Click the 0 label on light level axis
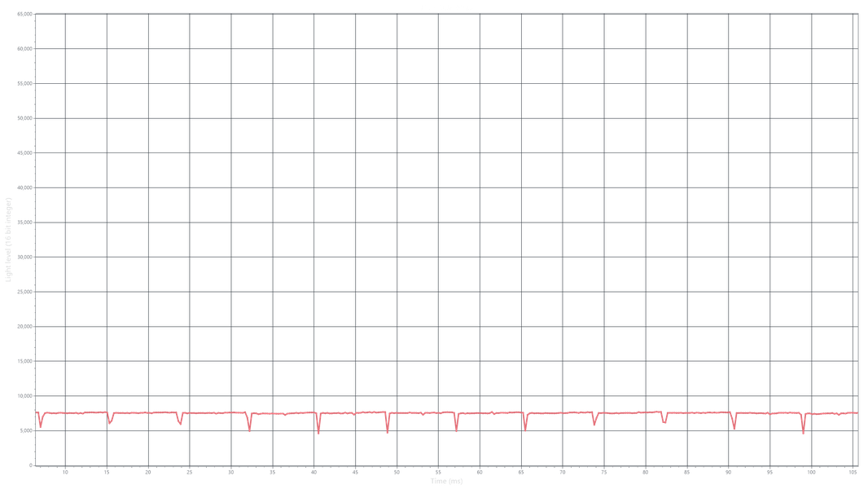The height and width of the screenshot is (489, 868). (31, 465)
